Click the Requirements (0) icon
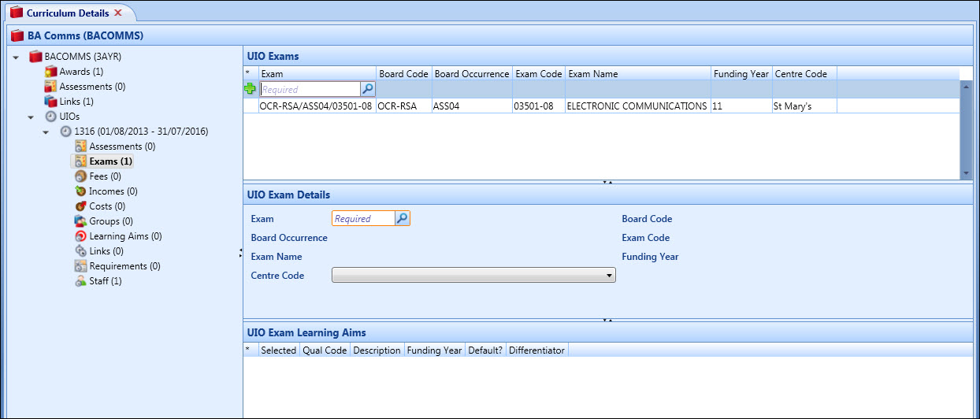 (x=80, y=266)
